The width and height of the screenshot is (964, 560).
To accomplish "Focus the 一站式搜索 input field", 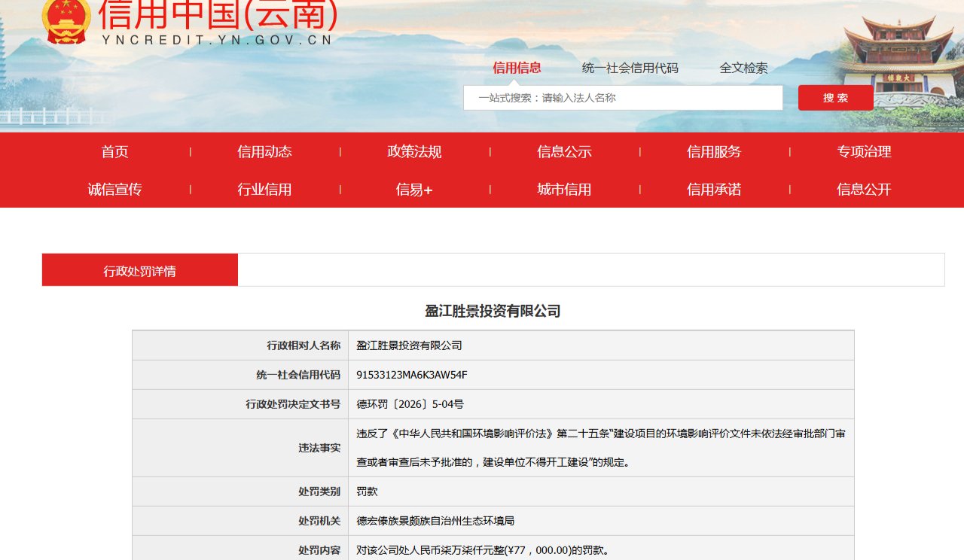I will click(623, 98).
